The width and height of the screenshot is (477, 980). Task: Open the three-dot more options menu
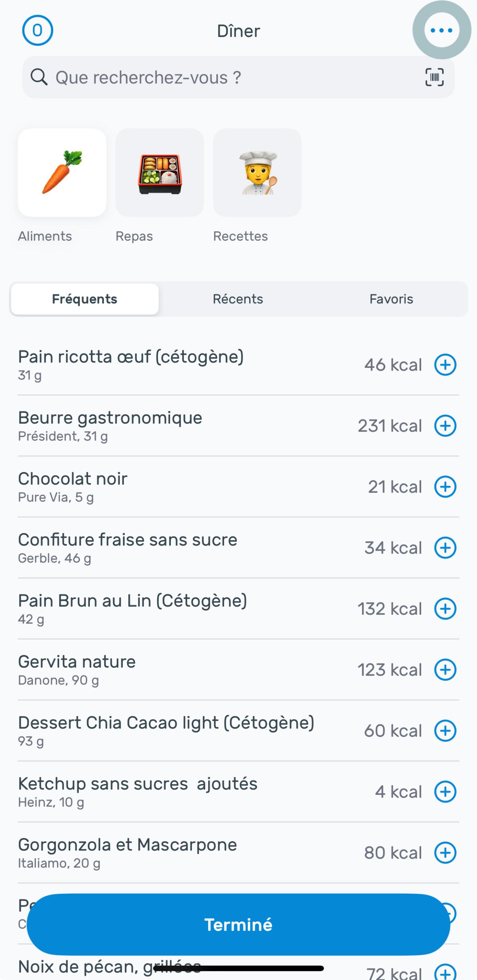pyautogui.click(x=441, y=30)
